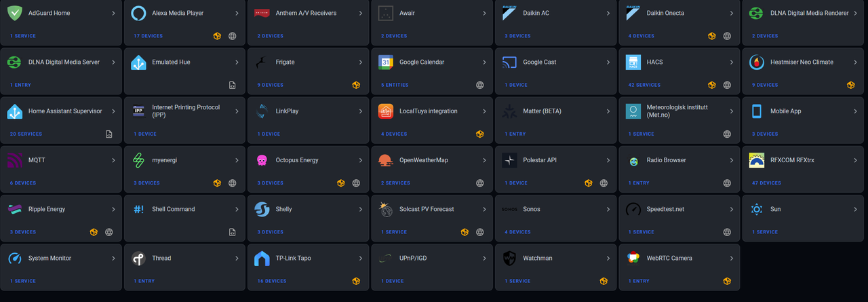Click the Matter (BETA) star logo
Image resolution: width=868 pixels, height=302 pixels.
click(x=509, y=111)
